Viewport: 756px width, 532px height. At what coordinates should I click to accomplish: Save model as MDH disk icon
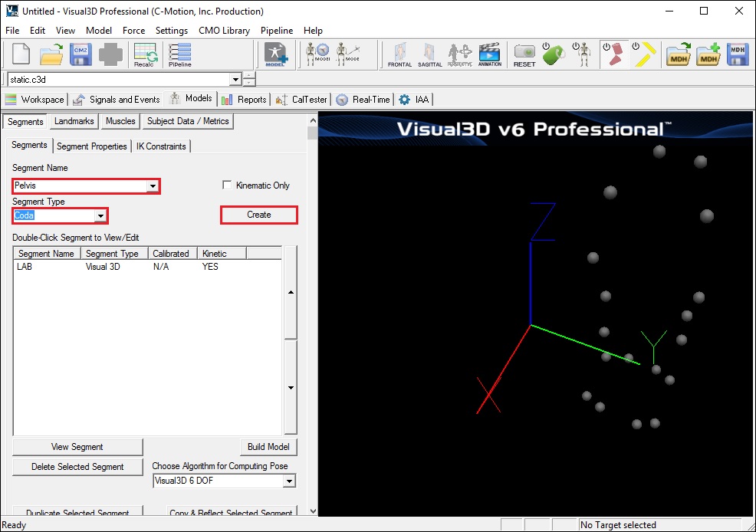coord(738,54)
